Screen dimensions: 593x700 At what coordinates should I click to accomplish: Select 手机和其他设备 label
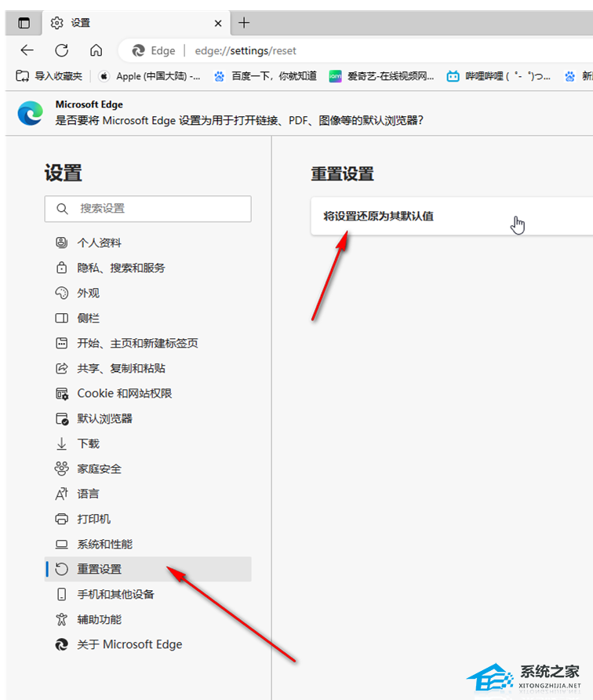pyautogui.click(x=115, y=594)
